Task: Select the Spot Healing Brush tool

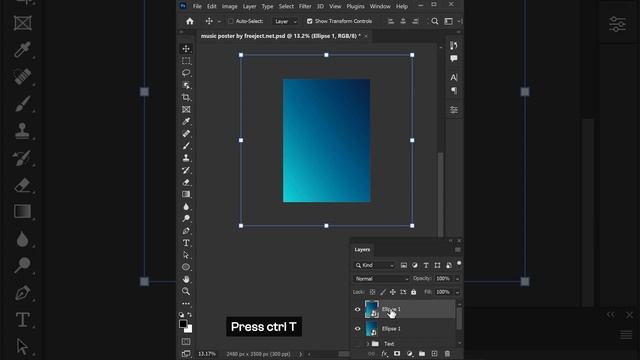Action: [186, 133]
